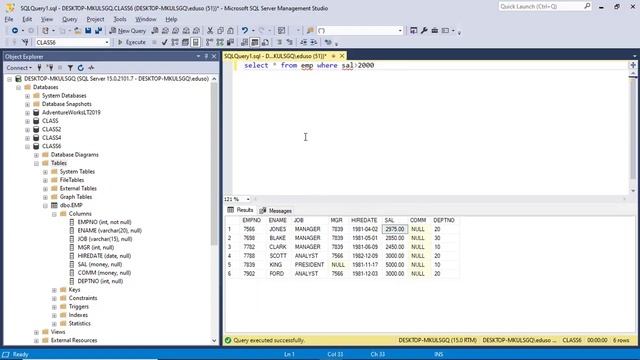This screenshot has height=360, width=640.
Task: Click the Object Explorer connect plug icon
Action: point(40,68)
